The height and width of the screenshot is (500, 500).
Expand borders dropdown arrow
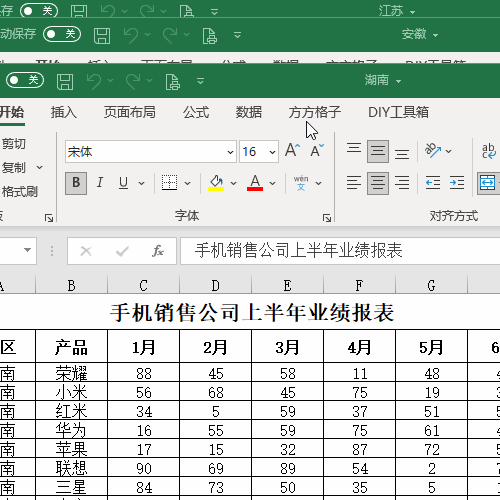click(187, 183)
